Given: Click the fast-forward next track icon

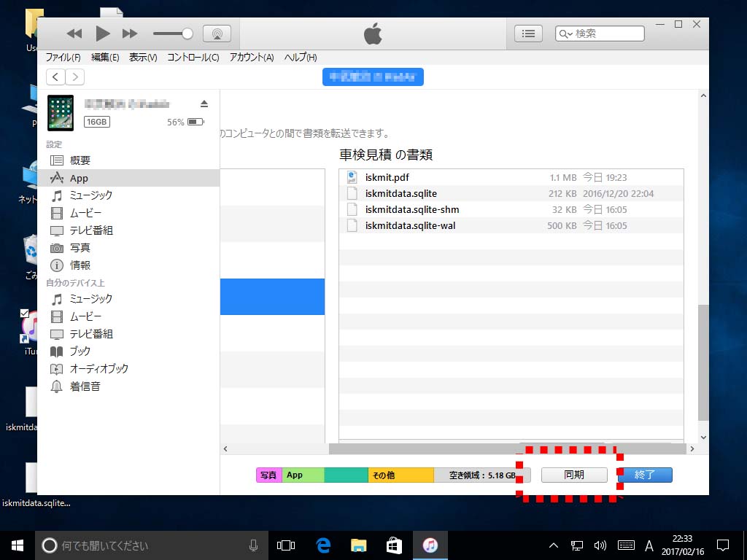Looking at the screenshot, I should pos(130,34).
